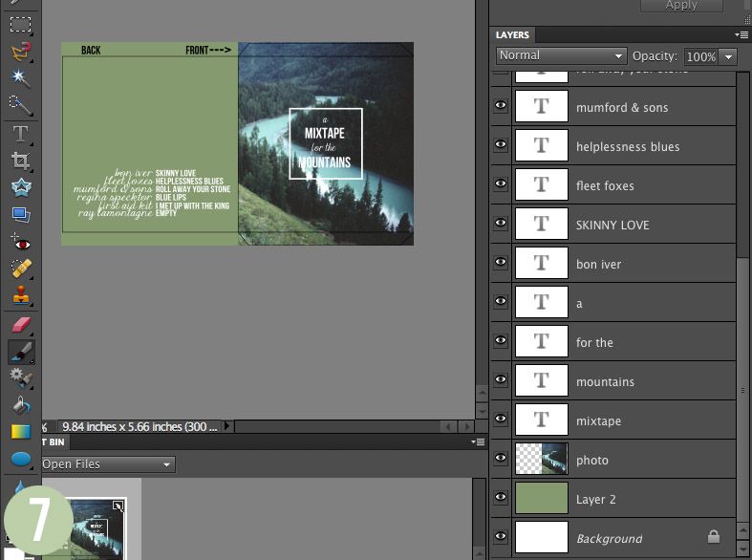Select the Paint Bucket tool
Screen dimensions: 752x560
tap(20, 405)
